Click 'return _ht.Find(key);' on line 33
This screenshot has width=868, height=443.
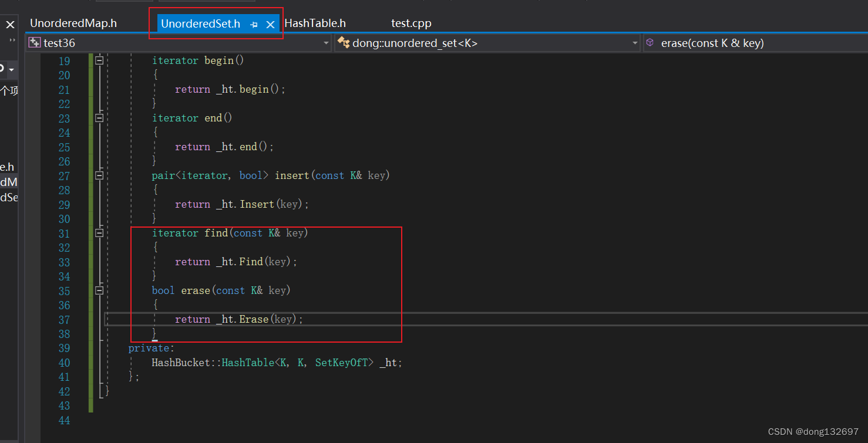[236, 262]
